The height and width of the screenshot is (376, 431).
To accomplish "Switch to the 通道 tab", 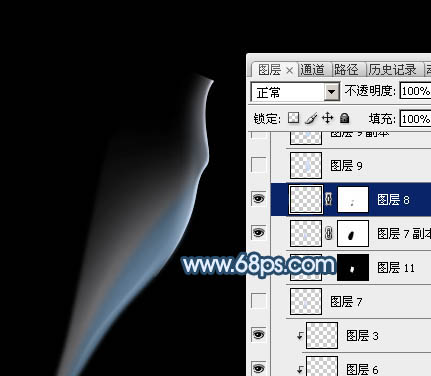I will (x=313, y=70).
